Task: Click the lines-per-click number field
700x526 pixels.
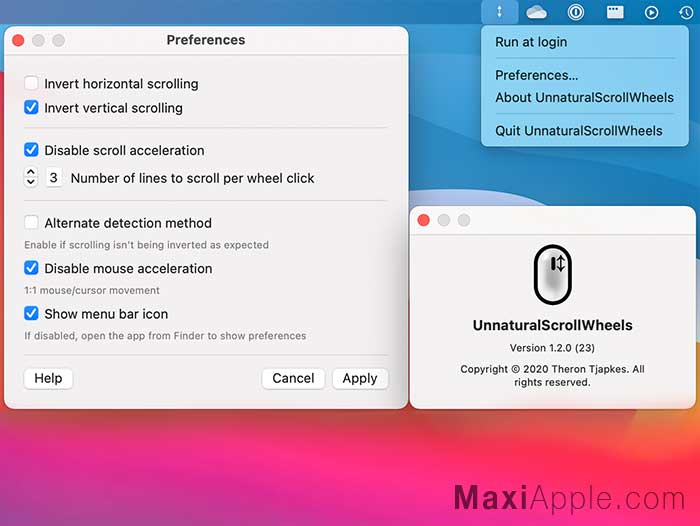Action: click(x=54, y=178)
